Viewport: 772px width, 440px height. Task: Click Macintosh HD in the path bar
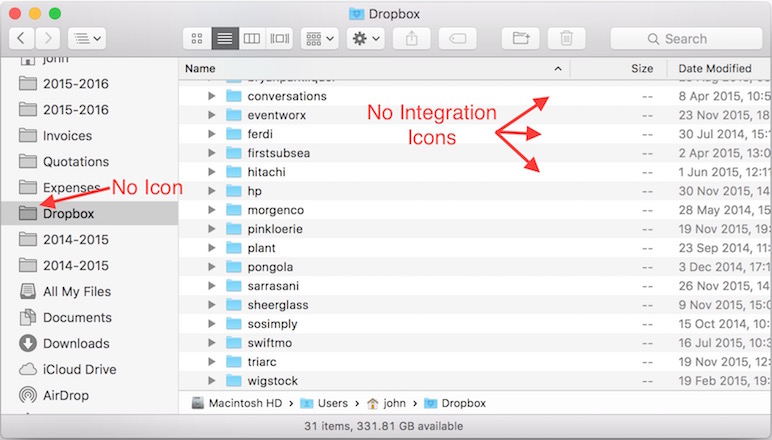click(x=237, y=403)
